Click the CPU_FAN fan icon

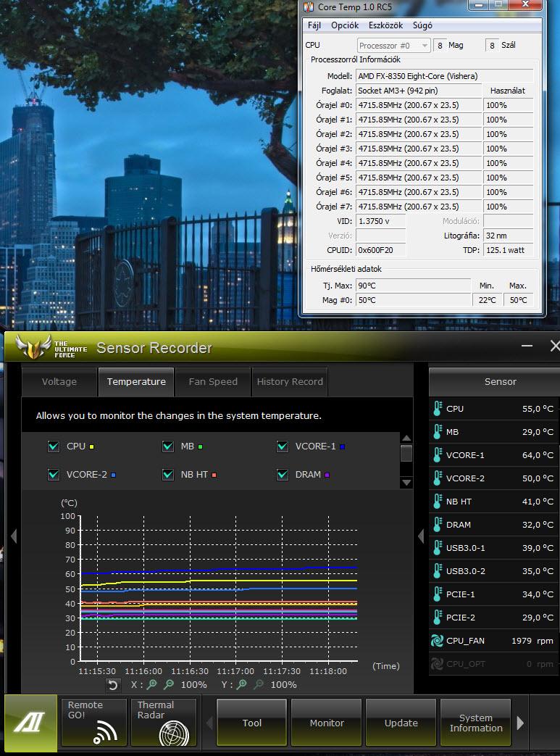(x=437, y=640)
